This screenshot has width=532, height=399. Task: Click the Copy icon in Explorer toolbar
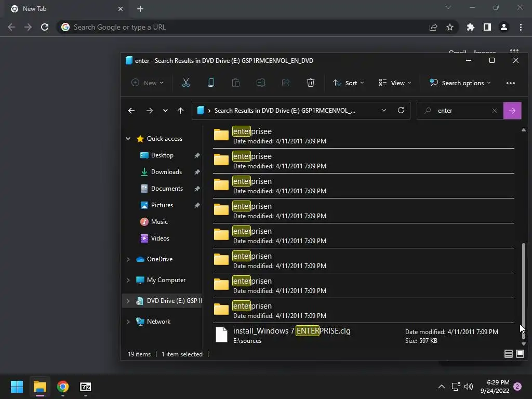[211, 83]
